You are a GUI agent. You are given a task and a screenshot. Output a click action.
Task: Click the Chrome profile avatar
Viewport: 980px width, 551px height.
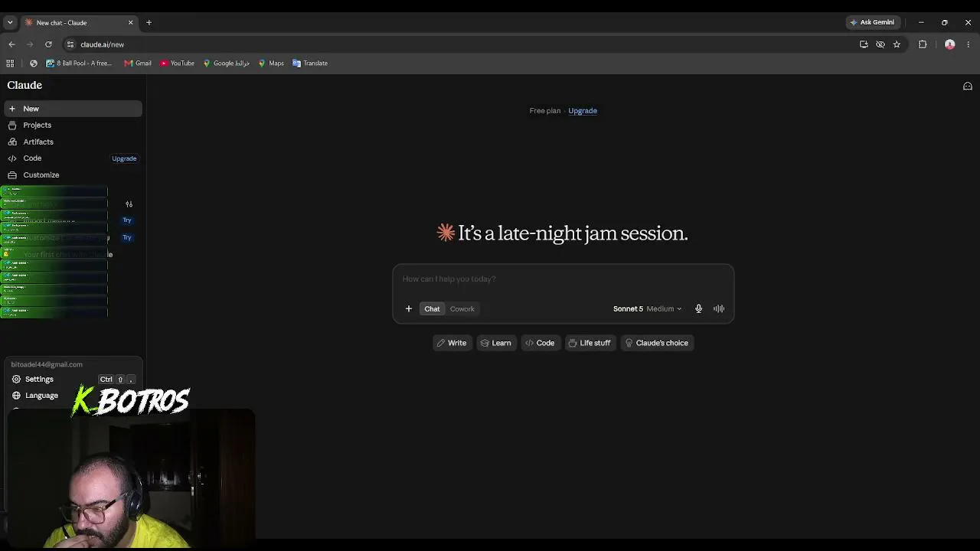pos(950,44)
